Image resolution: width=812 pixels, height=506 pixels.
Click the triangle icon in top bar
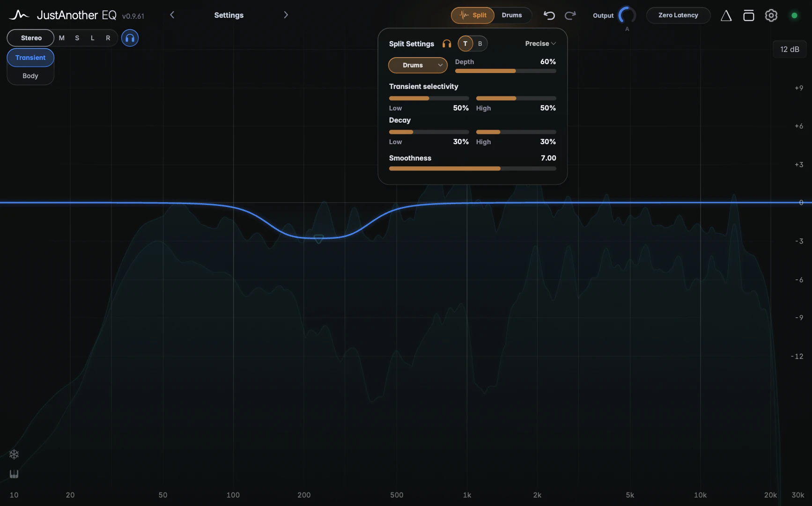coord(726,16)
